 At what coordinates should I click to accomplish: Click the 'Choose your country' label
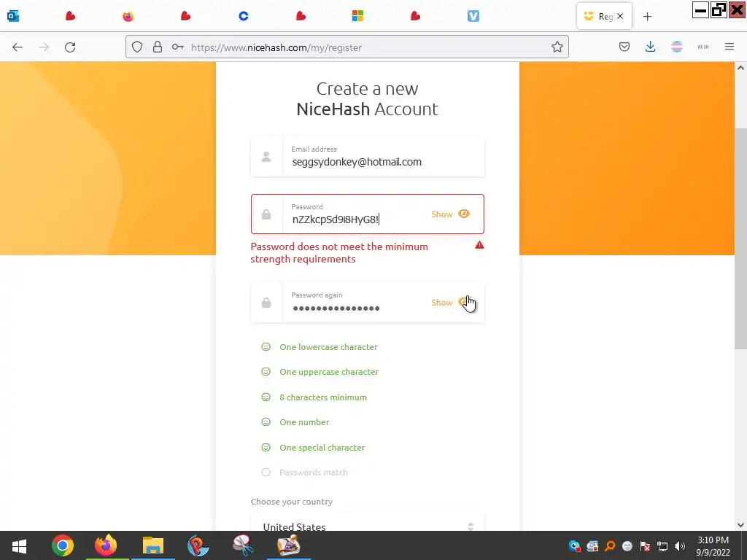(292, 502)
